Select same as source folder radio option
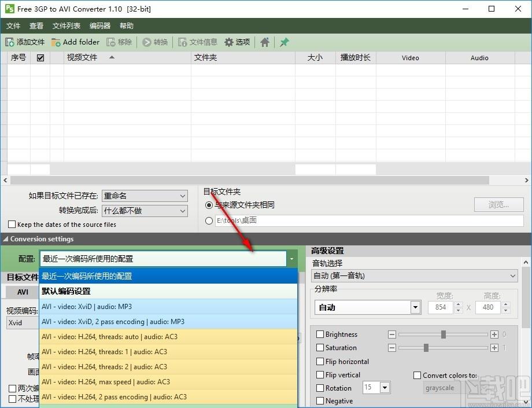The width and height of the screenshot is (532, 408). click(209, 205)
